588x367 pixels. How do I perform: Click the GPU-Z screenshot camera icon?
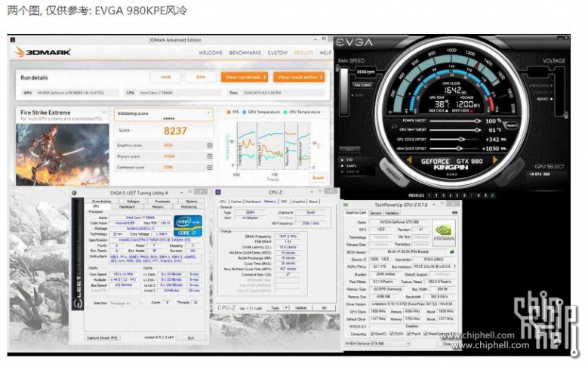[454, 213]
